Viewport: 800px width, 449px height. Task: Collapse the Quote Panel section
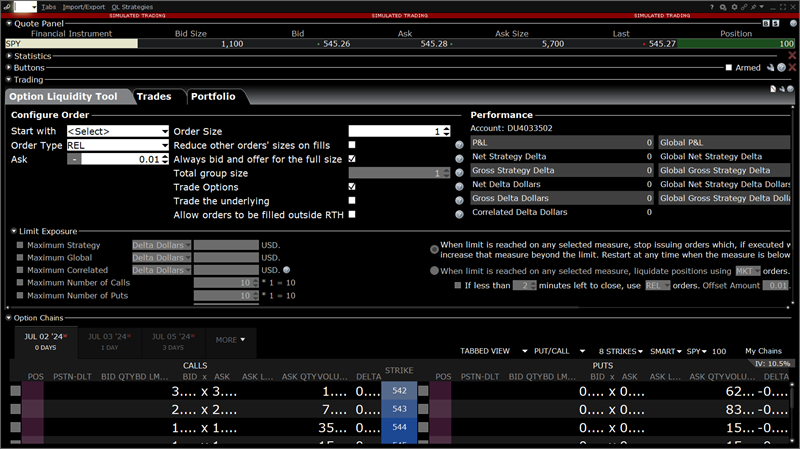tap(9, 23)
